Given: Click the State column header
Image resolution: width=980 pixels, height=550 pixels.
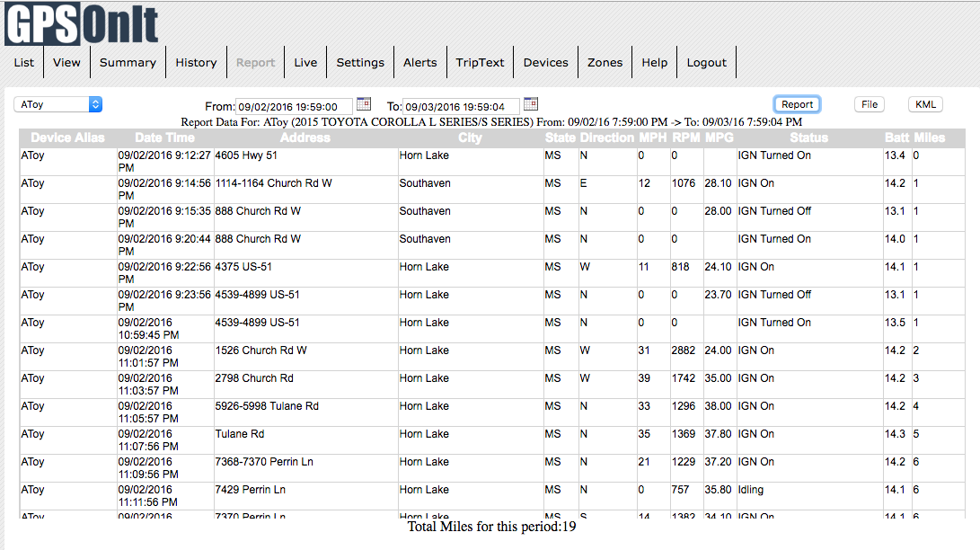Looking at the screenshot, I should pyautogui.click(x=560, y=137).
